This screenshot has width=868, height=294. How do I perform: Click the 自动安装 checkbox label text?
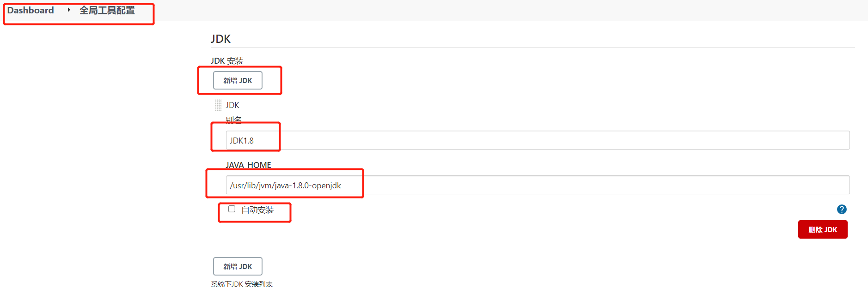point(257,210)
